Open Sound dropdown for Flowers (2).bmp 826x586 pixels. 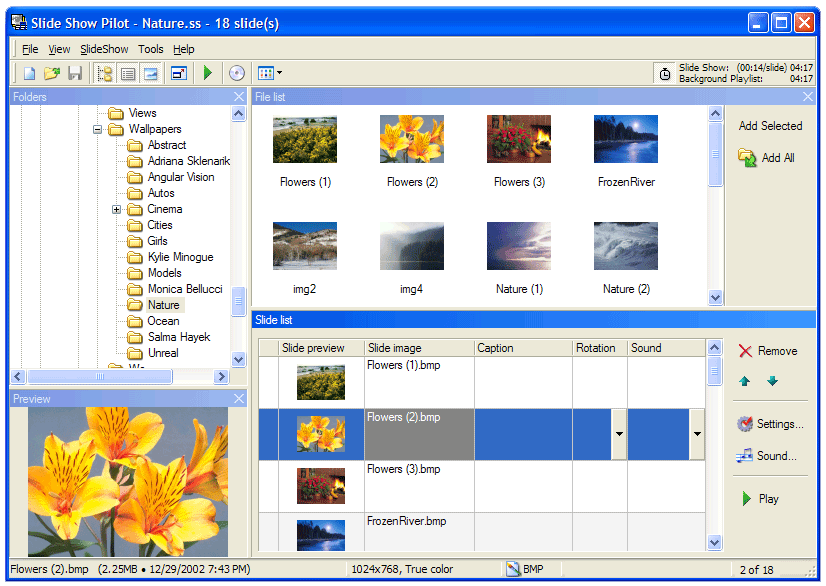(696, 434)
